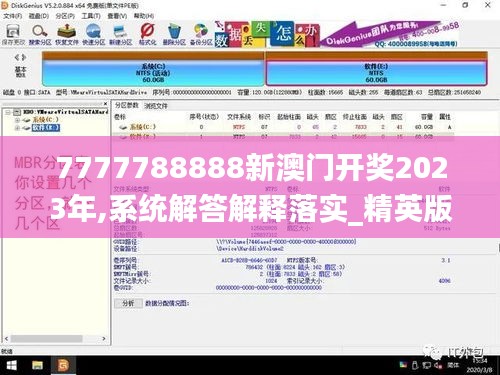Image resolution: width=500 pixels, height=375 pixels.
Task: Open the Windows Start menu
Action: [x=12, y=366]
